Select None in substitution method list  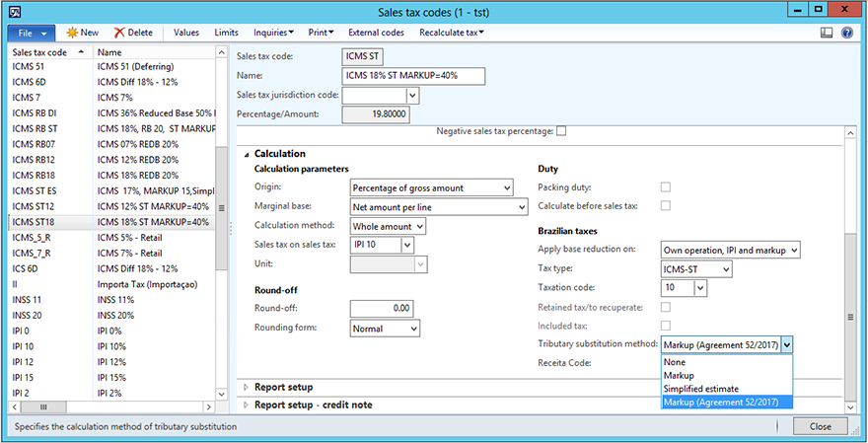727,362
